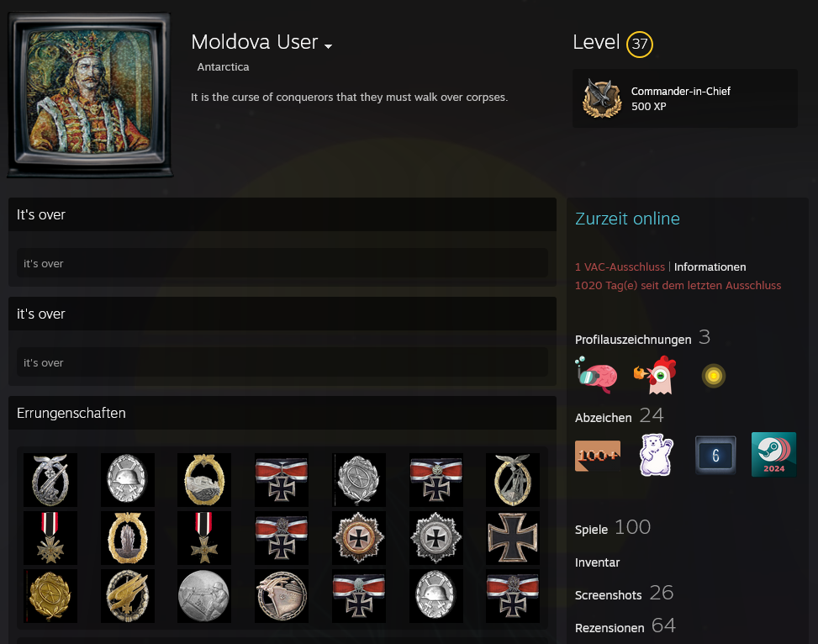View the Spiele games list
The image size is (818, 644).
[x=591, y=530]
